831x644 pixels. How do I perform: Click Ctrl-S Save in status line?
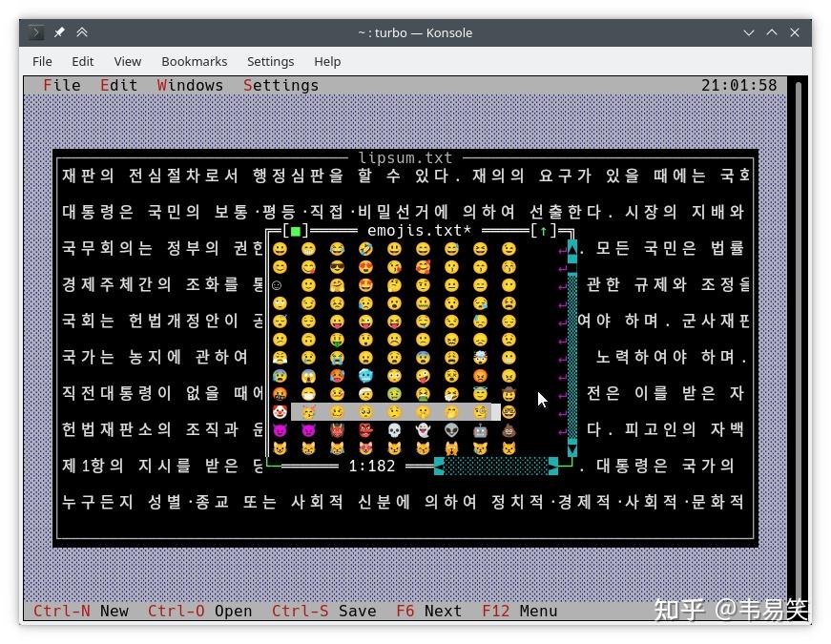pos(323,612)
